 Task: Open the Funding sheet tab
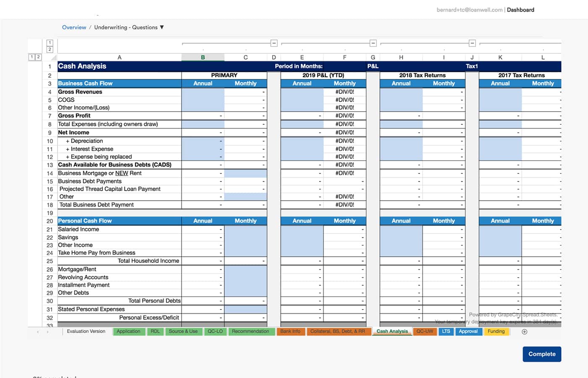tap(496, 331)
